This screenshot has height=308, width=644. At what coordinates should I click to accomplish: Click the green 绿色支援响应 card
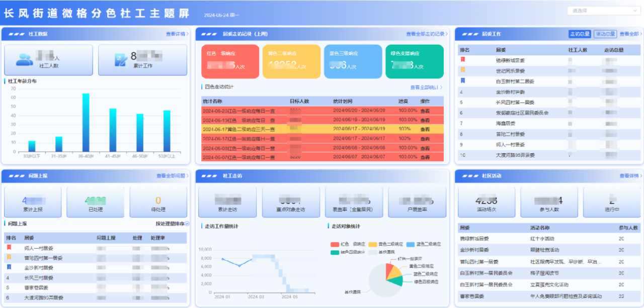point(415,61)
